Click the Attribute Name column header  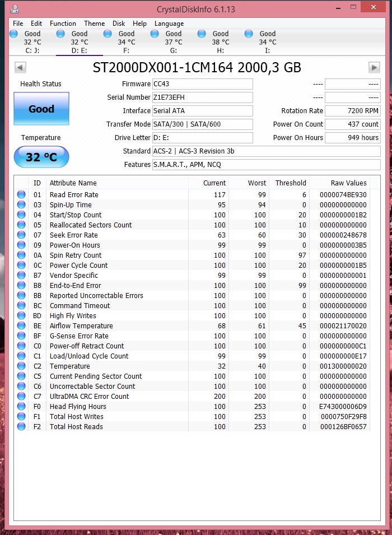pyautogui.click(x=117, y=183)
